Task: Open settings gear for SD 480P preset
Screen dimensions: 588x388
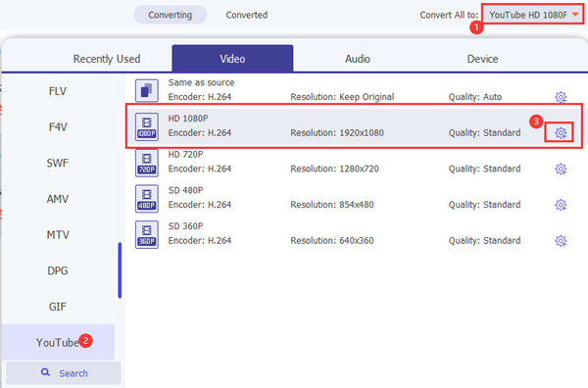Action: [561, 205]
